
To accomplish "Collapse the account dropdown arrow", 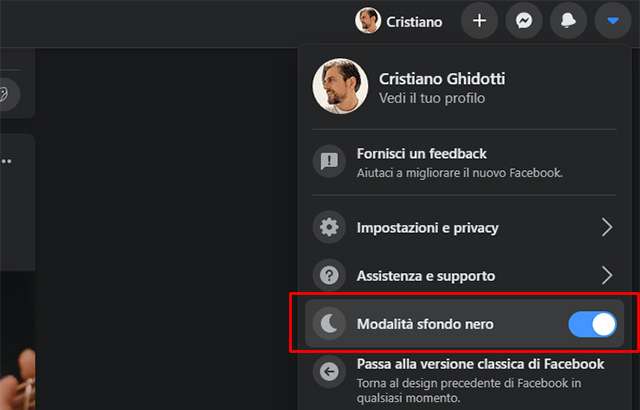I will (x=613, y=21).
